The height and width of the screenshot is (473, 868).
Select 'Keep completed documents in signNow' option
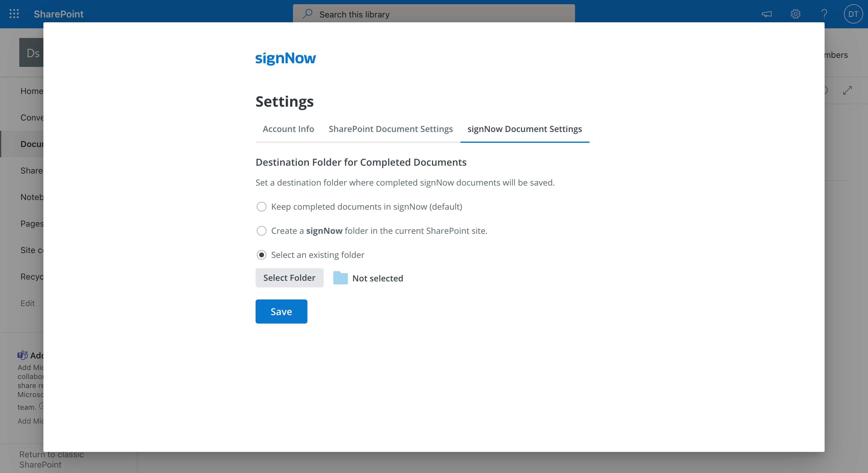pos(262,206)
